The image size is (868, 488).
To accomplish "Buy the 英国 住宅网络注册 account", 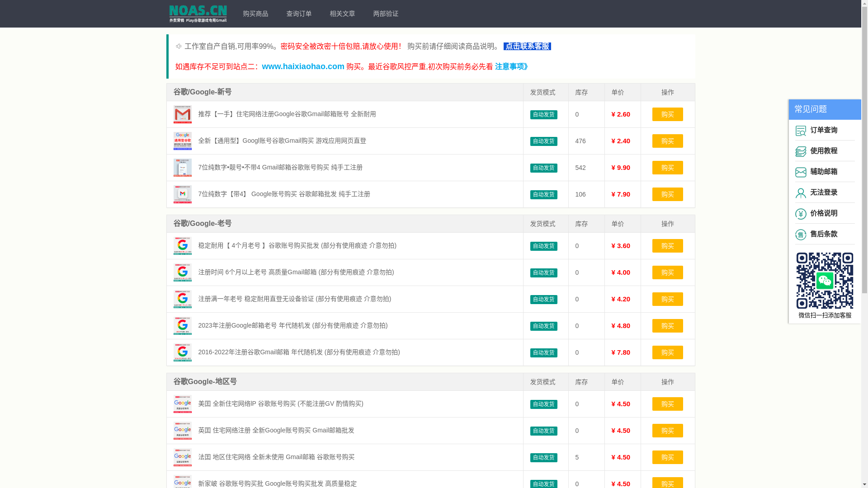I will (667, 431).
